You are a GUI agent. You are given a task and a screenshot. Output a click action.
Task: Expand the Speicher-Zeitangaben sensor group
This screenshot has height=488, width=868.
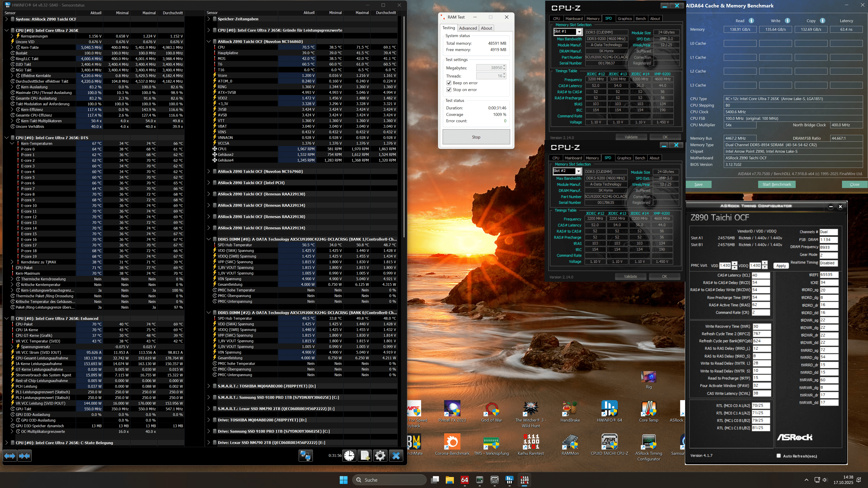(x=209, y=19)
